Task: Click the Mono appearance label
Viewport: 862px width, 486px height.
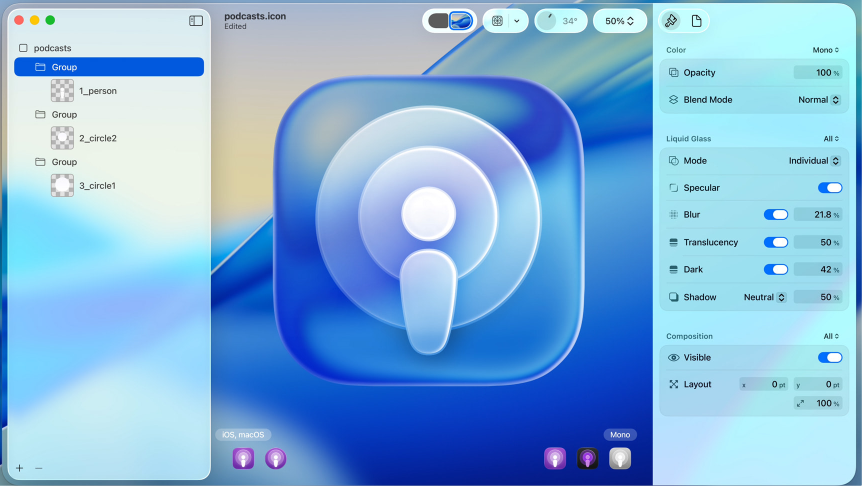Action: click(620, 434)
